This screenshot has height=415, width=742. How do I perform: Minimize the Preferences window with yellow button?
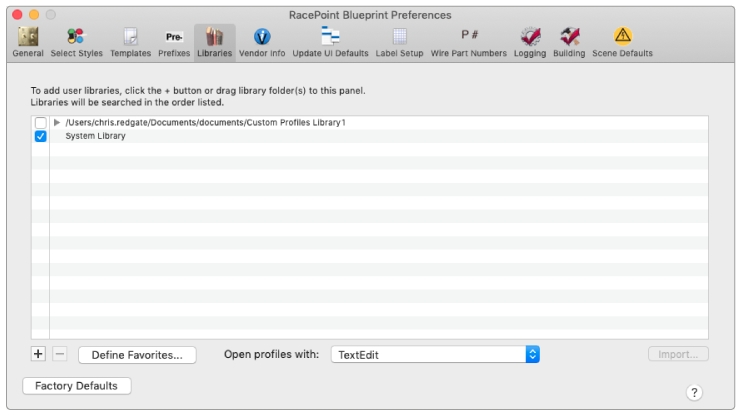click(34, 15)
